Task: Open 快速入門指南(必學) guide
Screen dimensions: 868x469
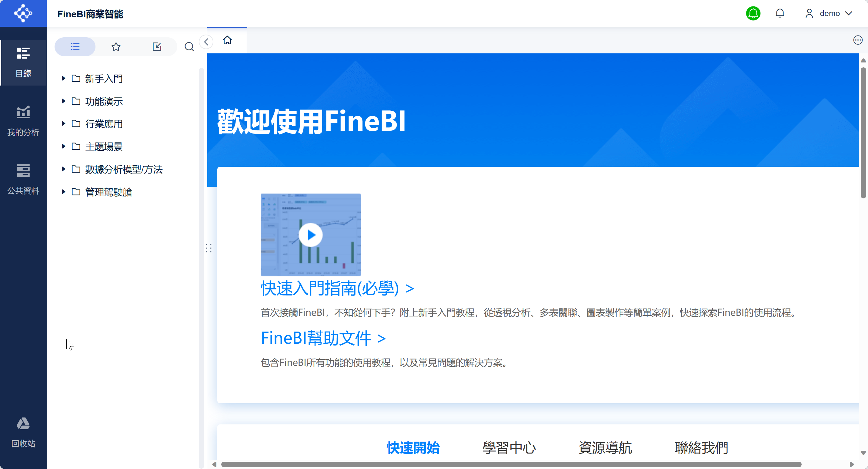Action: pyautogui.click(x=329, y=288)
